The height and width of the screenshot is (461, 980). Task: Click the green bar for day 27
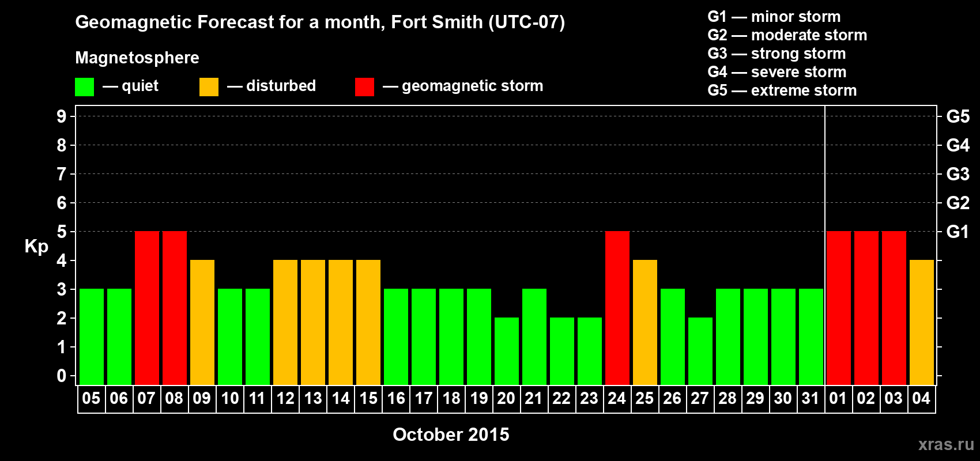tap(700, 352)
